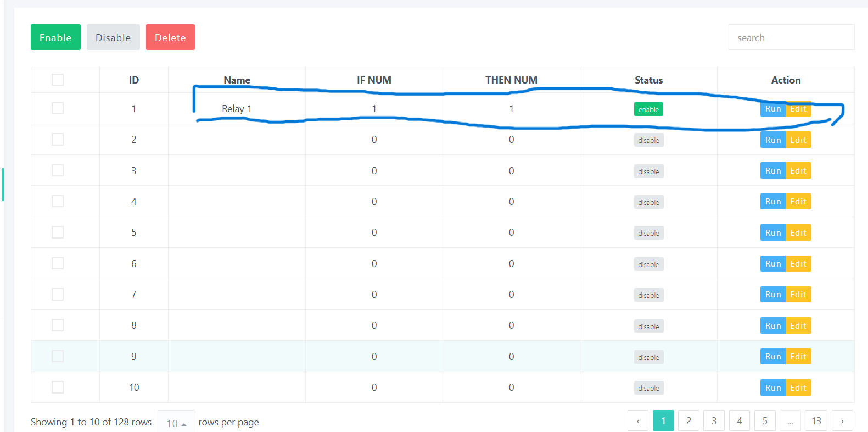Click the Name column header

pyautogui.click(x=237, y=80)
